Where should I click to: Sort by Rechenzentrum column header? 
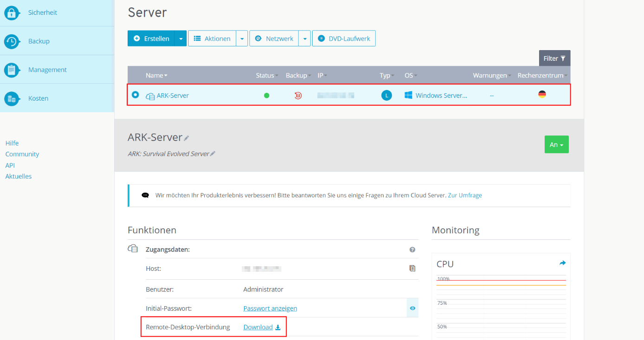[x=542, y=75]
